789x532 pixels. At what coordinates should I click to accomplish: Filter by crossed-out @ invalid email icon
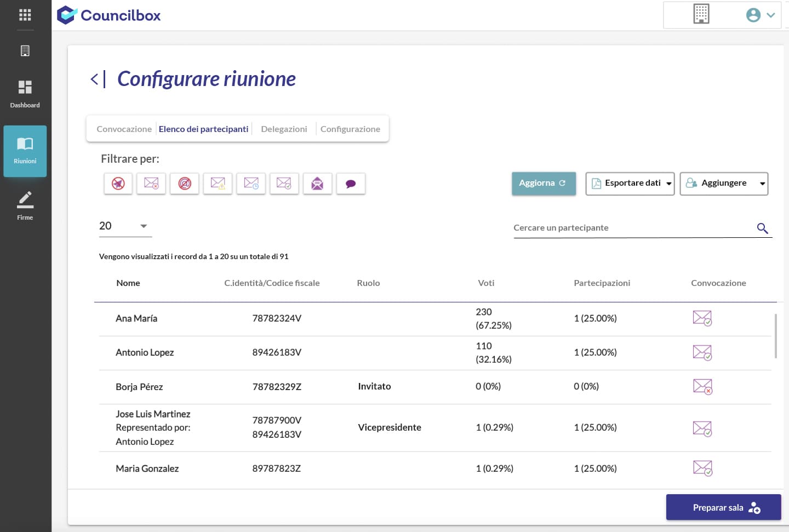click(x=185, y=184)
